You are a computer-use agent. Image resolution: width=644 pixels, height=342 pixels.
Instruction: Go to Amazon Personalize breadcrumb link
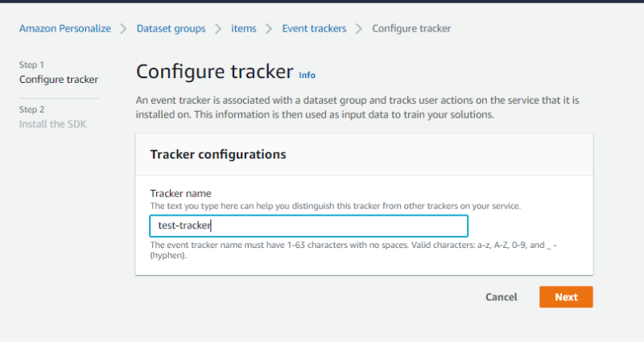coord(65,28)
